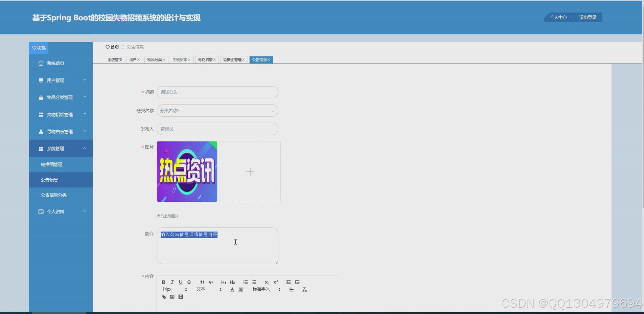Apply italic formatting

pyautogui.click(x=172, y=282)
